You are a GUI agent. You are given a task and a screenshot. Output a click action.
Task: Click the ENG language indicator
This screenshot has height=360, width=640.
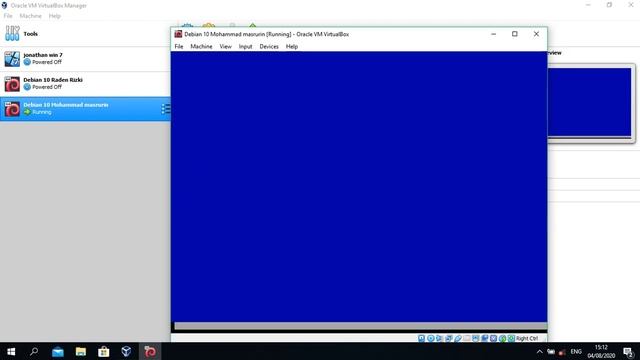click(576, 352)
